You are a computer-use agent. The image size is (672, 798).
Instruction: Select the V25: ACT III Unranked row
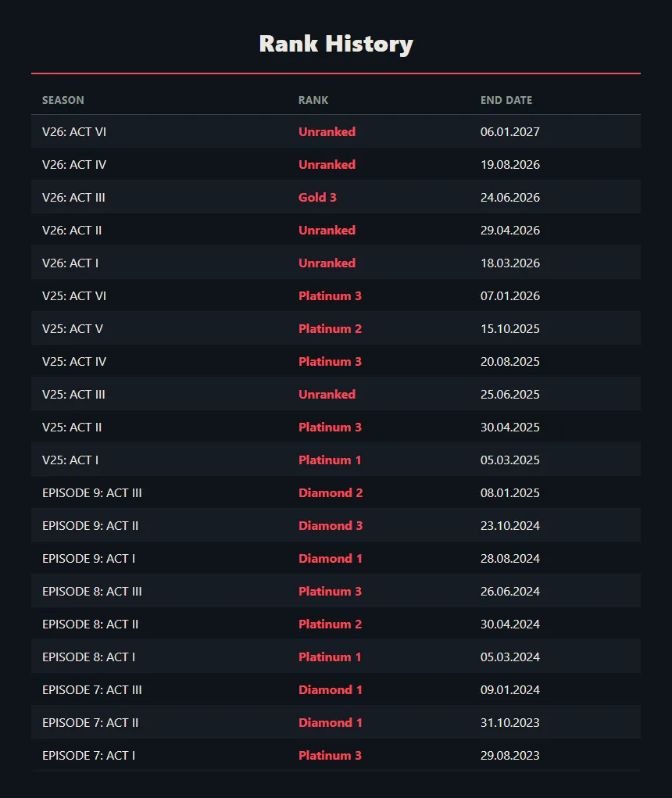point(336,395)
